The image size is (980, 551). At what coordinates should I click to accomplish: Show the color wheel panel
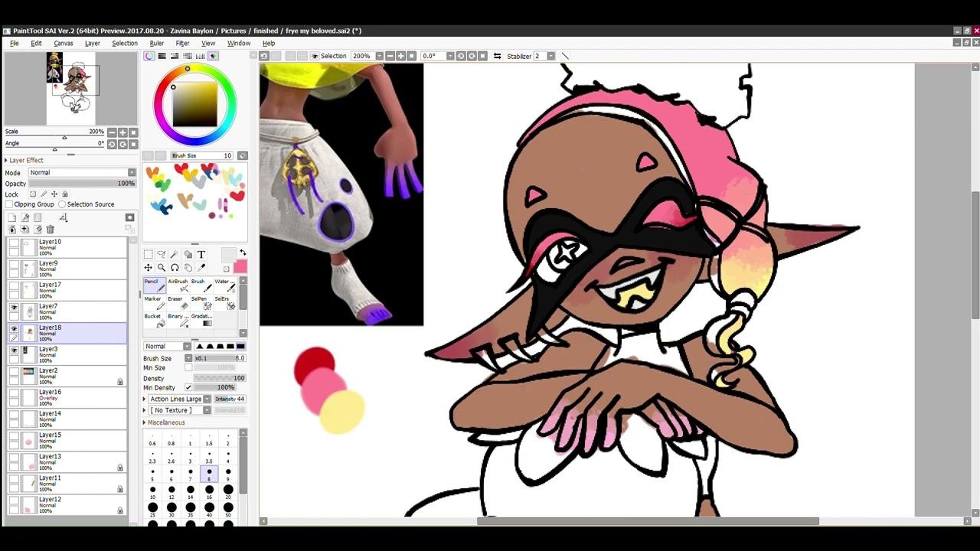pos(149,56)
